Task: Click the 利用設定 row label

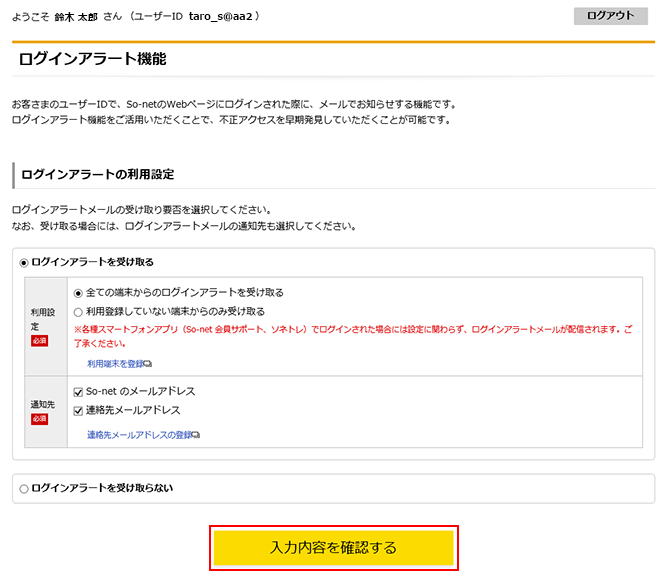Action: [40, 319]
